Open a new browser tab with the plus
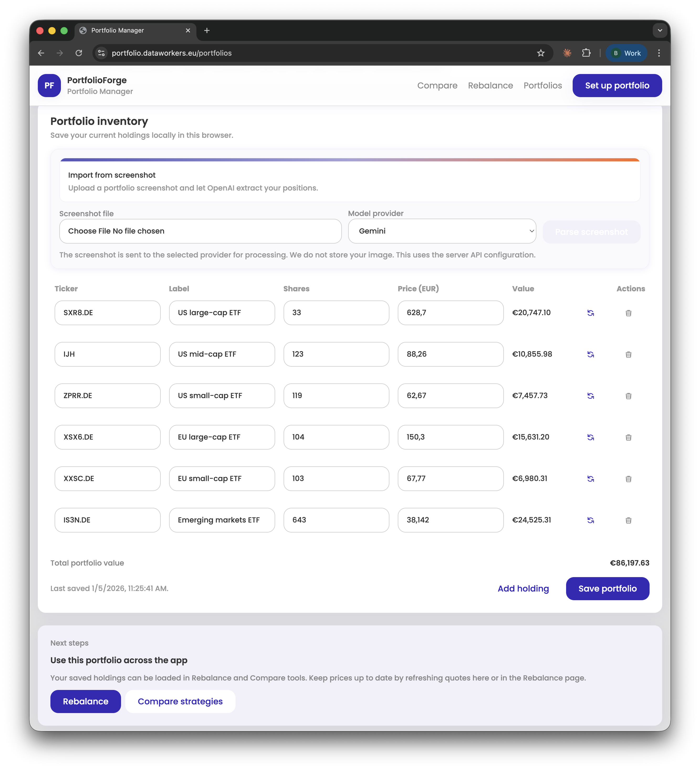Screen dimensions: 700x770 click(207, 30)
